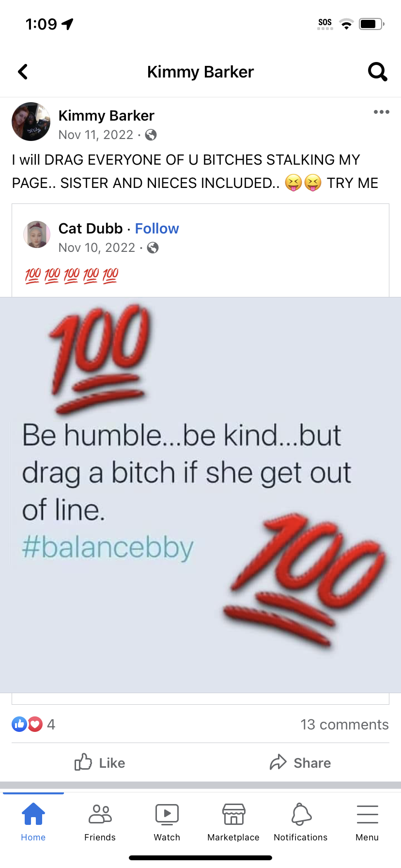Tap Kimmy Barker's profile picture
The image size is (401, 868).
(31, 122)
